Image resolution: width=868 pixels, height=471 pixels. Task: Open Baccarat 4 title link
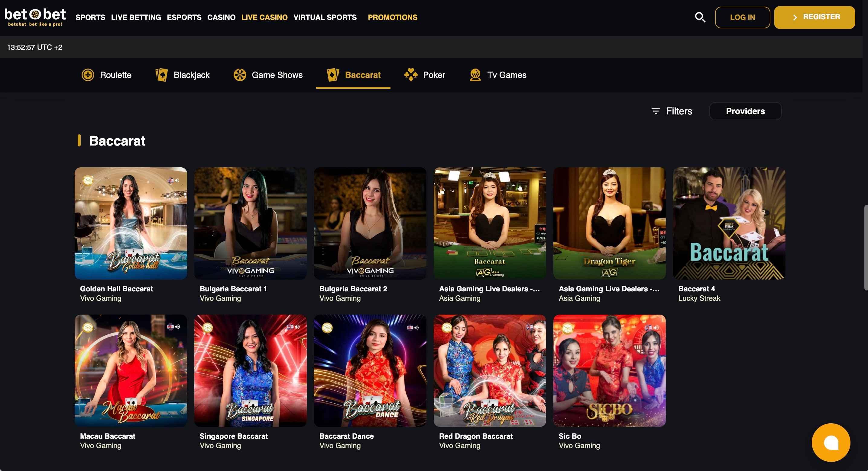coord(697,289)
